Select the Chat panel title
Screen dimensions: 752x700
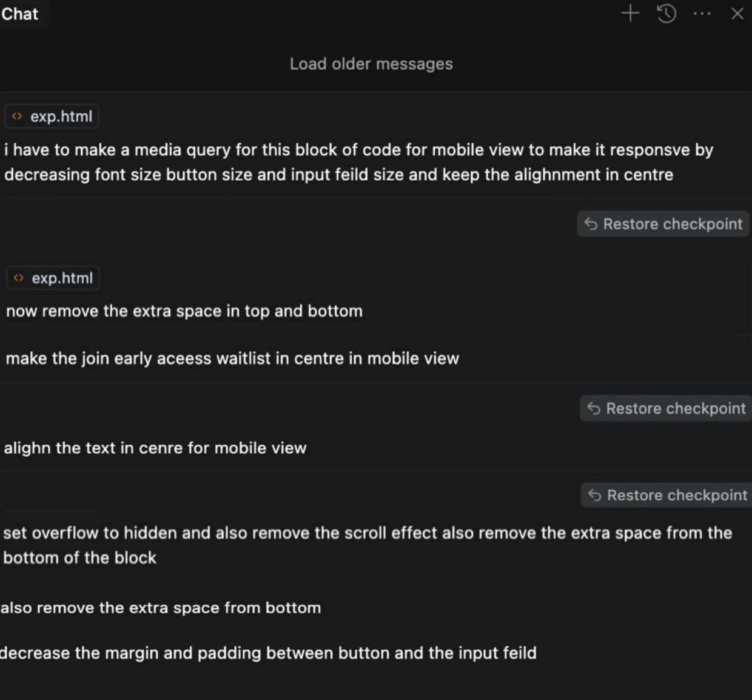19,13
